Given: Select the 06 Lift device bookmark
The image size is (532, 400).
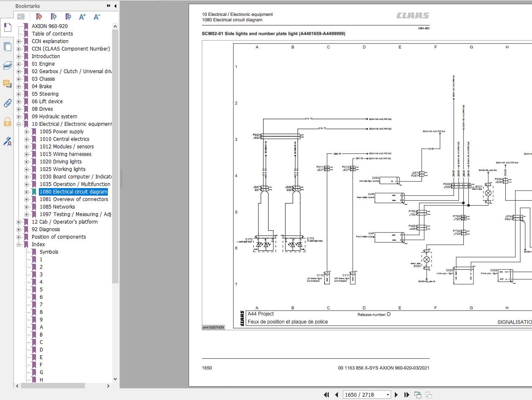Looking at the screenshot, I should [x=47, y=102].
